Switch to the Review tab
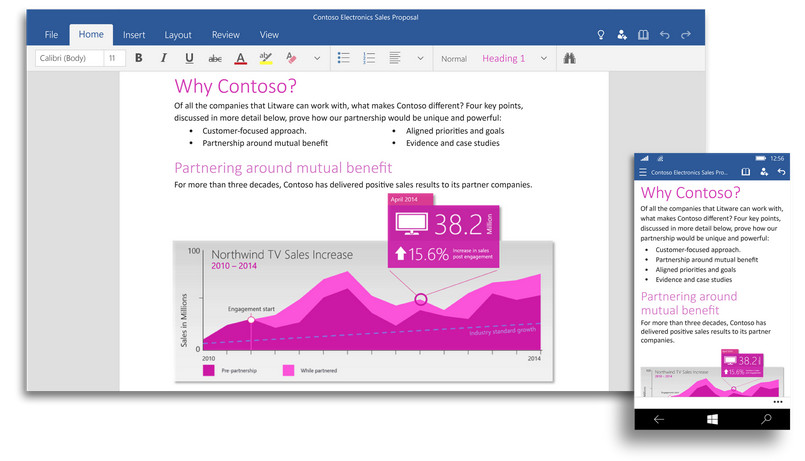The width and height of the screenshot is (805, 461). coord(225,35)
